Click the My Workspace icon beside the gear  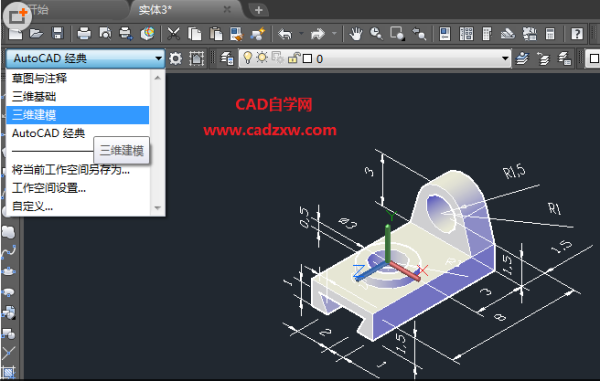pos(196,59)
